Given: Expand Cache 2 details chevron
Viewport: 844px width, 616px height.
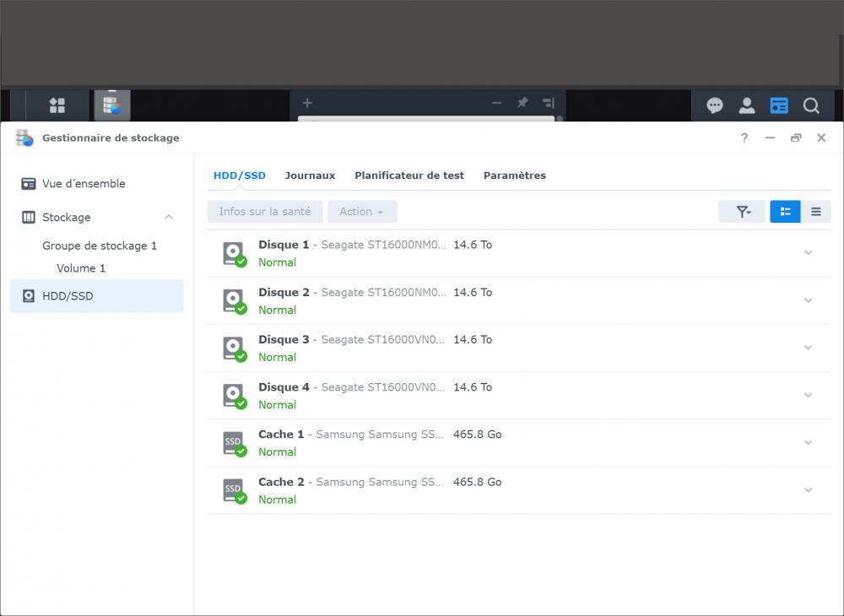Looking at the screenshot, I should 808,490.
